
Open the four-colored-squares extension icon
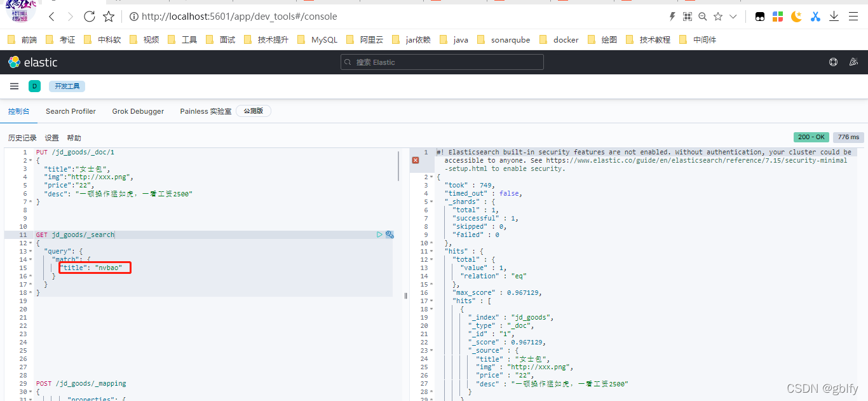778,17
